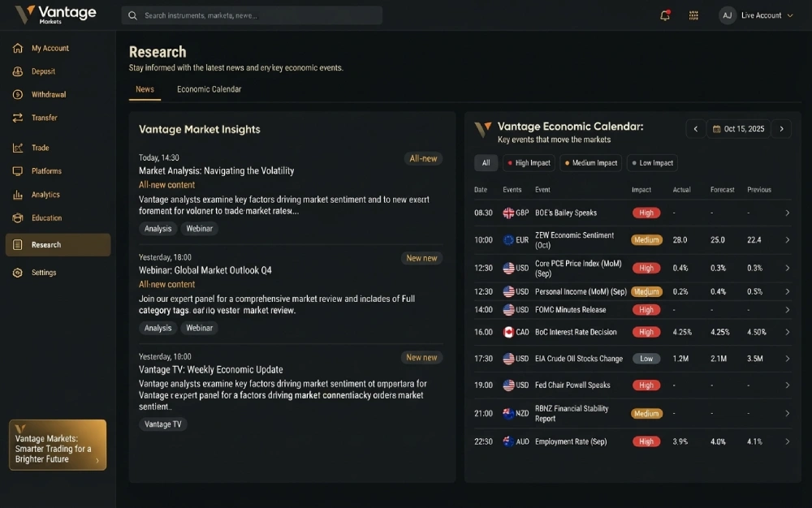
Task: Expand EIA Crude Oil Stocks chevron
Action: coord(787,359)
